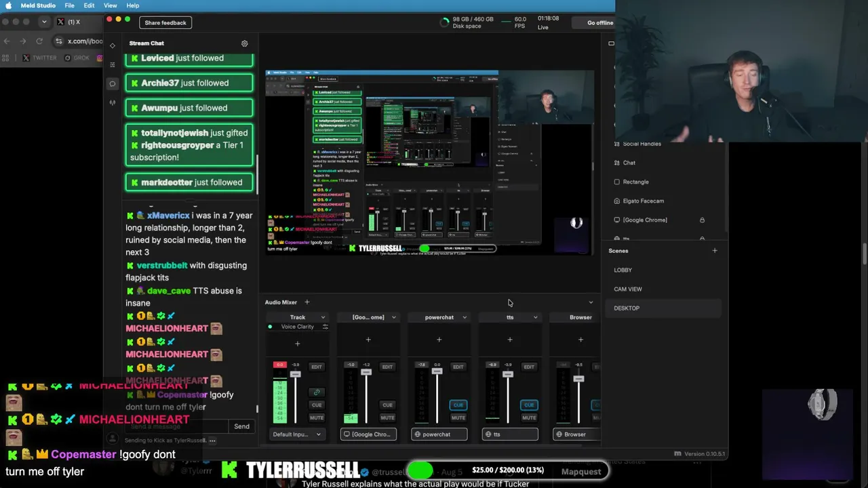Click the Rectangle layer shape icon
Viewport: 868px width, 488px height.
point(616,182)
